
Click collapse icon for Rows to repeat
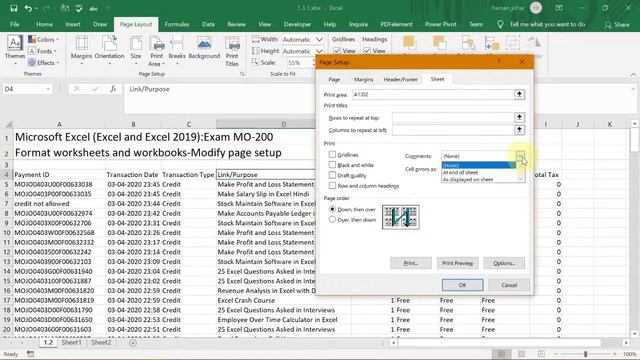[x=519, y=118]
